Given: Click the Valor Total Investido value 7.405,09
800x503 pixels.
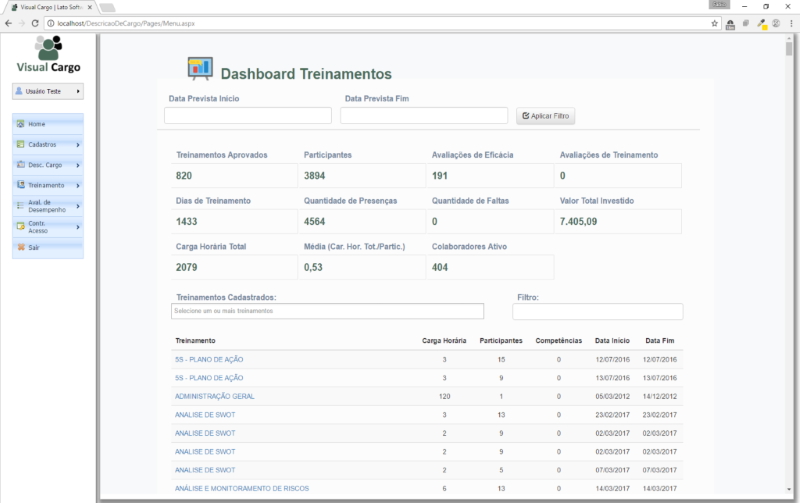Looking at the screenshot, I should point(578,221).
